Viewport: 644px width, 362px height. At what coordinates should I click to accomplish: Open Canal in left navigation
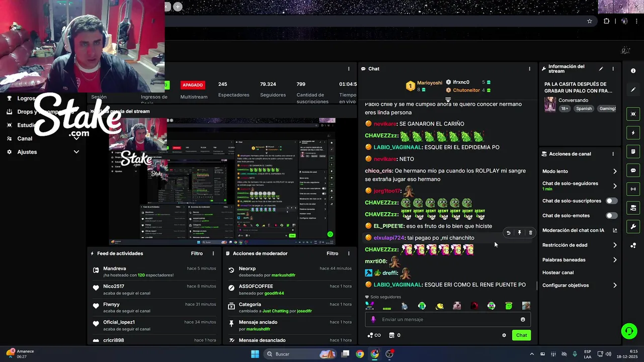[x=25, y=139]
